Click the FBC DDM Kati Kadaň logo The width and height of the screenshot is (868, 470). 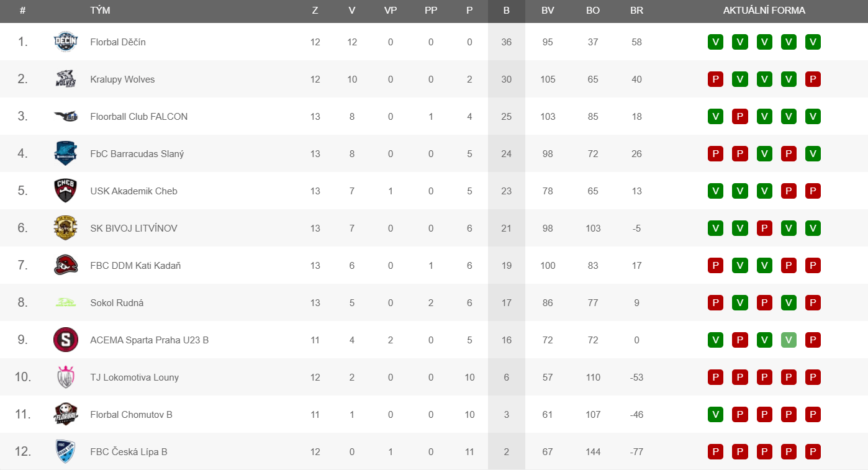pyautogui.click(x=65, y=265)
